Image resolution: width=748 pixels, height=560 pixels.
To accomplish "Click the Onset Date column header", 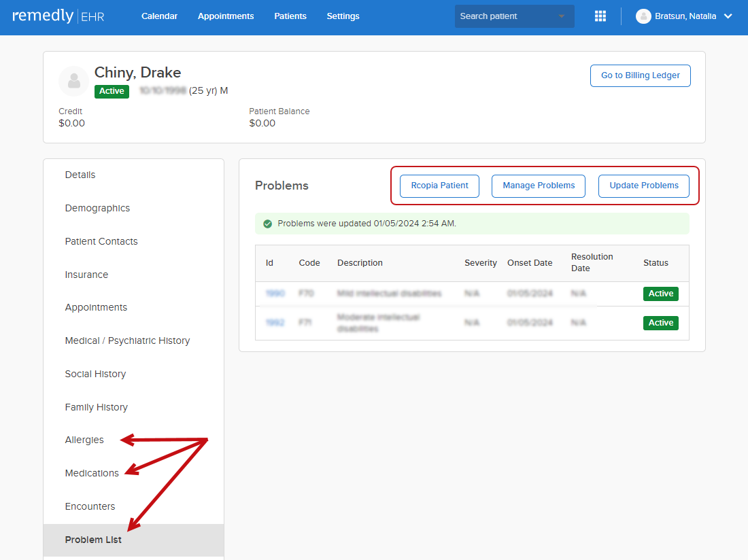I will pyautogui.click(x=530, y=263).
